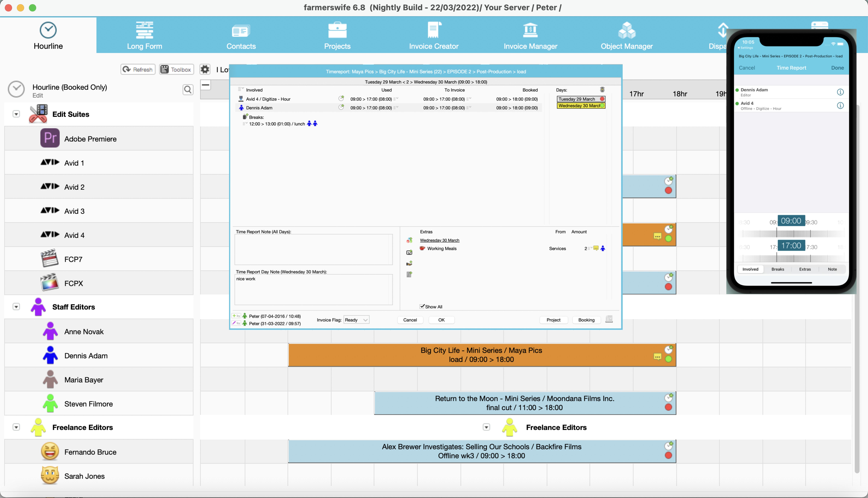Open the Contacts module
868x498 pixels.
click(241, 36)
